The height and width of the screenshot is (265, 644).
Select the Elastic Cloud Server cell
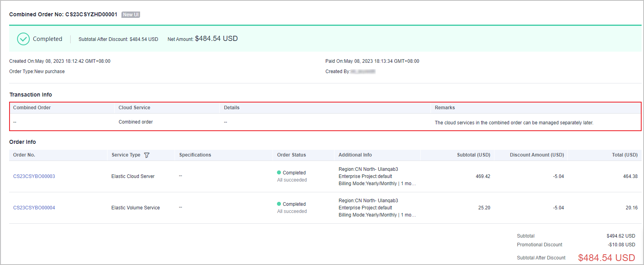133,176
